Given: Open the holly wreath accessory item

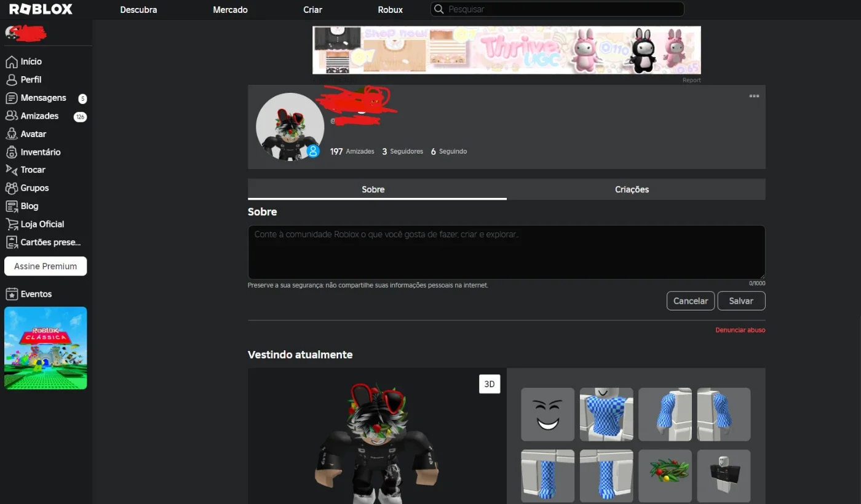Looking at the screenshot, I should pyautogui.click(x=665, y=476).
